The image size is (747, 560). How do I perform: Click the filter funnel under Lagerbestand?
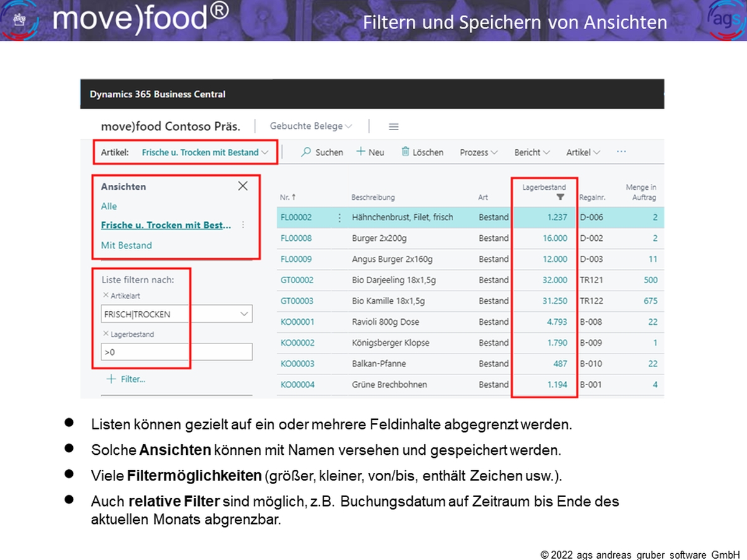pos(560,197)
